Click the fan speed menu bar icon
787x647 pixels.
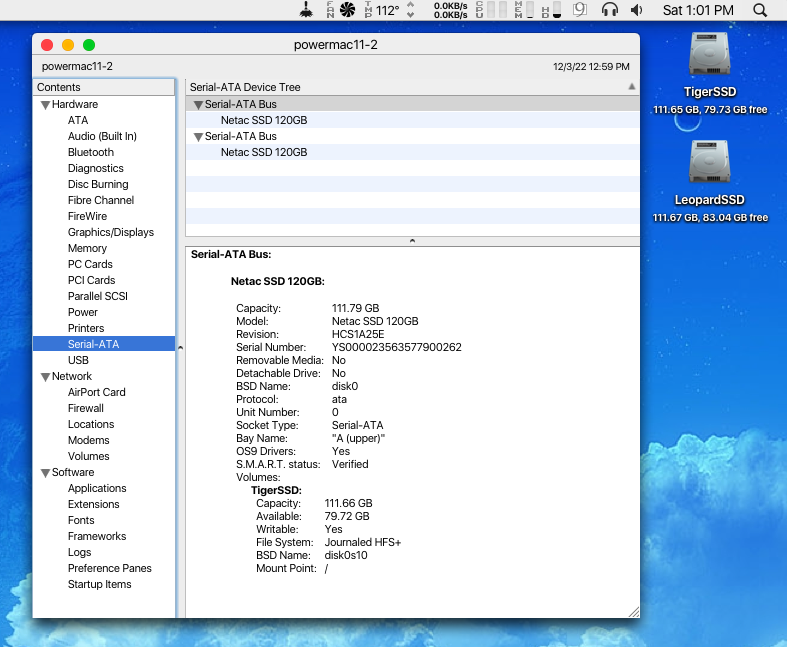[347, 10]
